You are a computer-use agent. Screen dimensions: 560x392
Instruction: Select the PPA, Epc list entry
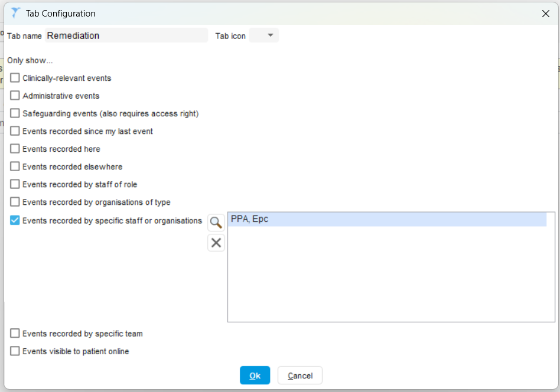pyautogui.click(x=387, y=220)
